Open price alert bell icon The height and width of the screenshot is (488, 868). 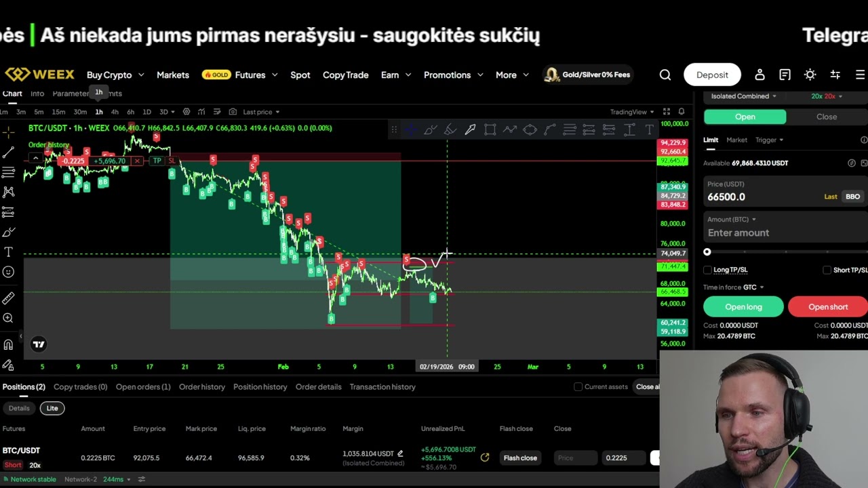(682, 112)
